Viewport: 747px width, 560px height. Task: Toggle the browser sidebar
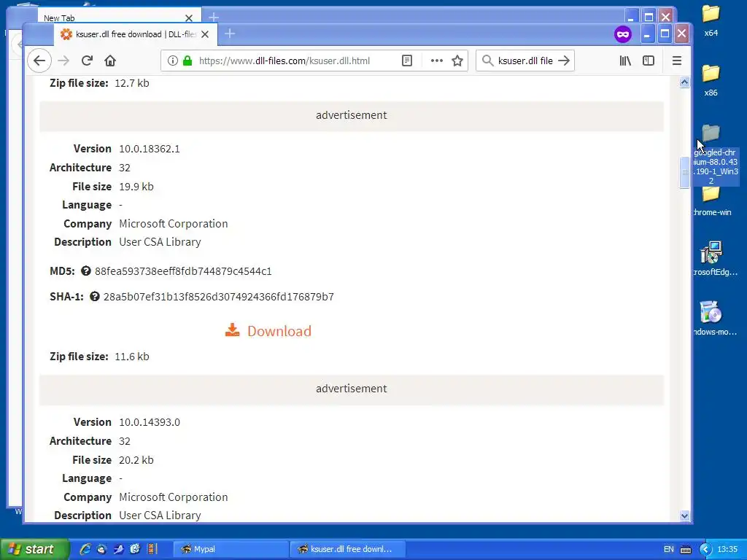(x=649, y=61)
